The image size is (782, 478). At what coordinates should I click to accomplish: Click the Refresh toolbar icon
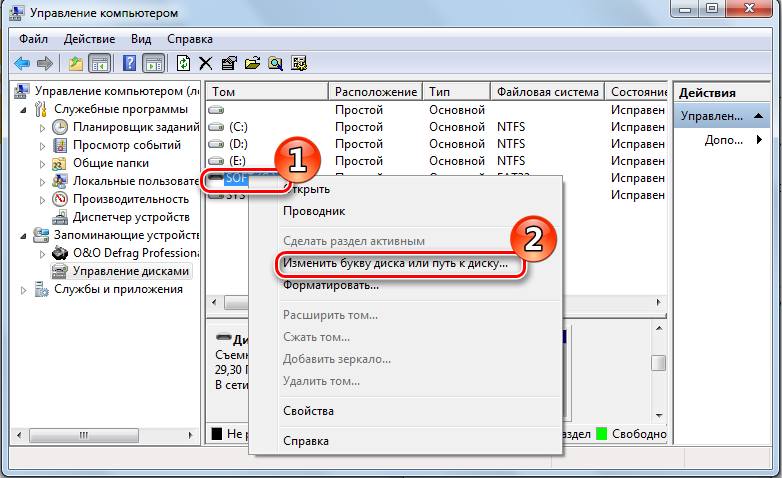click(184, 63)
